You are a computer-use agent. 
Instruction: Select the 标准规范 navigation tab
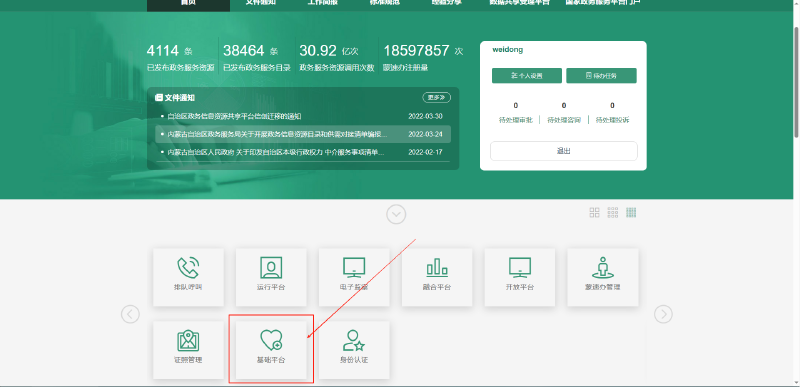tap(385, 3)
